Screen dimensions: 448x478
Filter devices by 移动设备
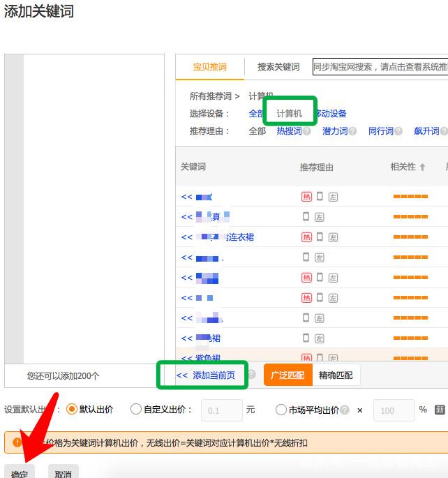[331, 114]
